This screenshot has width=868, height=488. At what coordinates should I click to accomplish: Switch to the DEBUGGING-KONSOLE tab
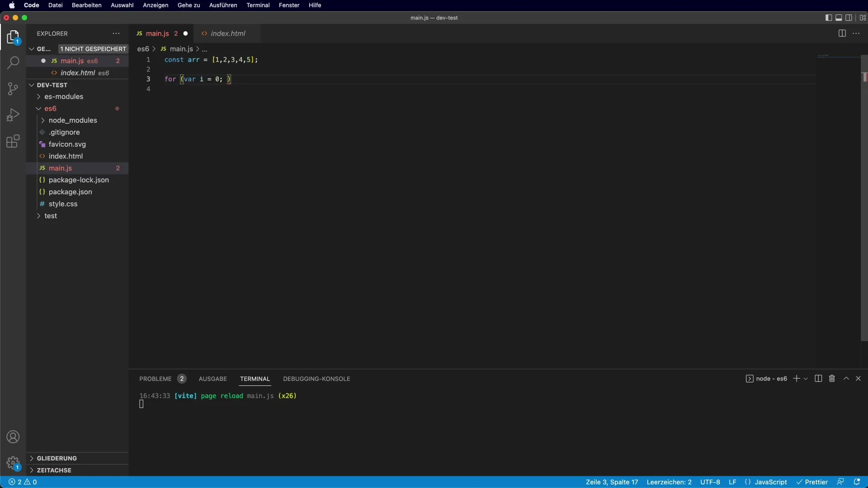coord(316,379)
